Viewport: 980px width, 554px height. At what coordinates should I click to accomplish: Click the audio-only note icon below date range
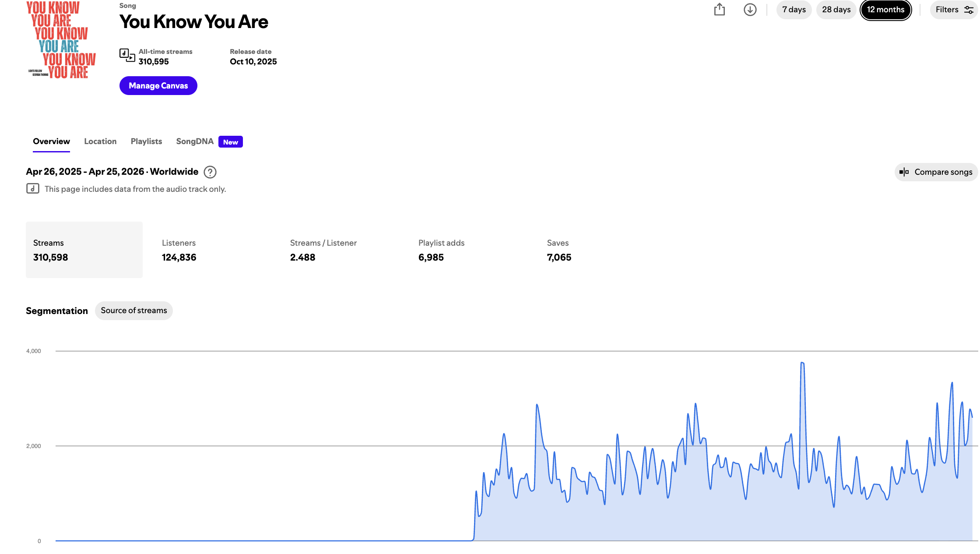point(33,189)
